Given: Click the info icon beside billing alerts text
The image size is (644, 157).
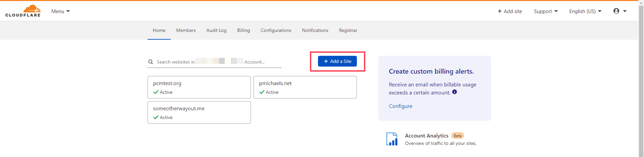Looking at the screenshot, I should tap(454, 92).
